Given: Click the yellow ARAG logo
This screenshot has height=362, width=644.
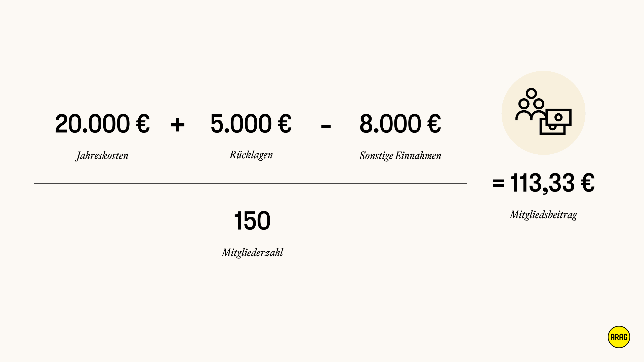Looking at the screenshot, I should [619, 337].
